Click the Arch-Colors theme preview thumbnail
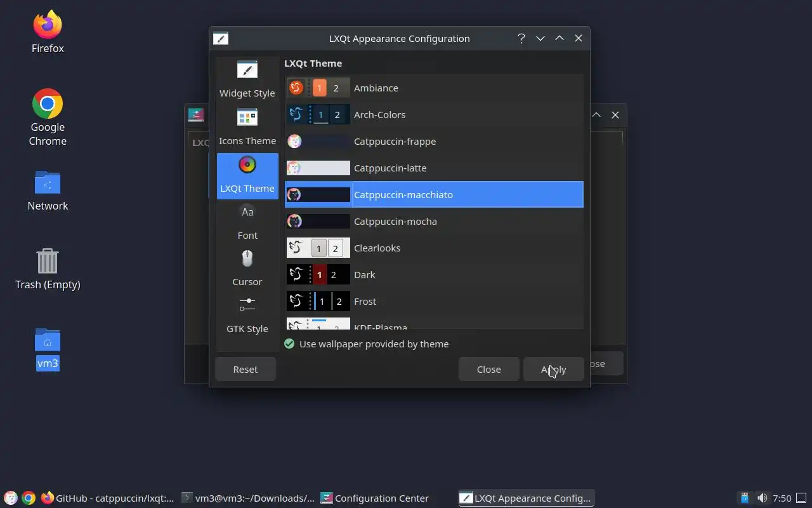 click(318, 115)
